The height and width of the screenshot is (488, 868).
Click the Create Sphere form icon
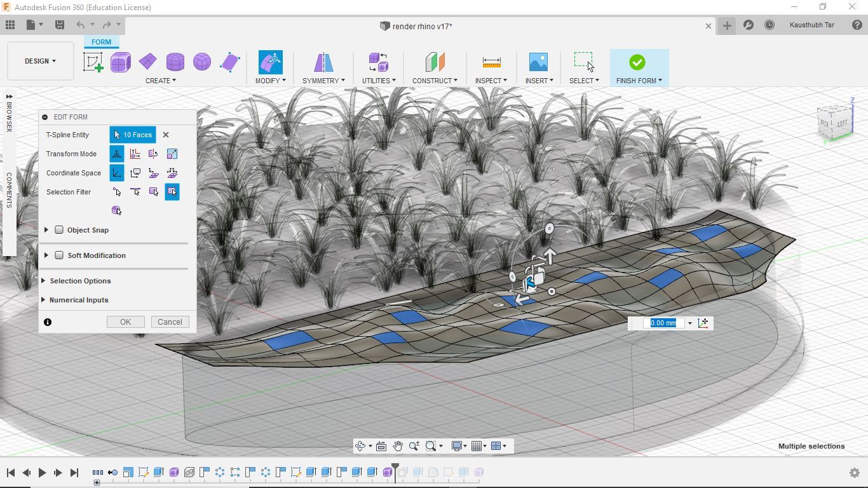pyautogui.click(x=202, y=62)
